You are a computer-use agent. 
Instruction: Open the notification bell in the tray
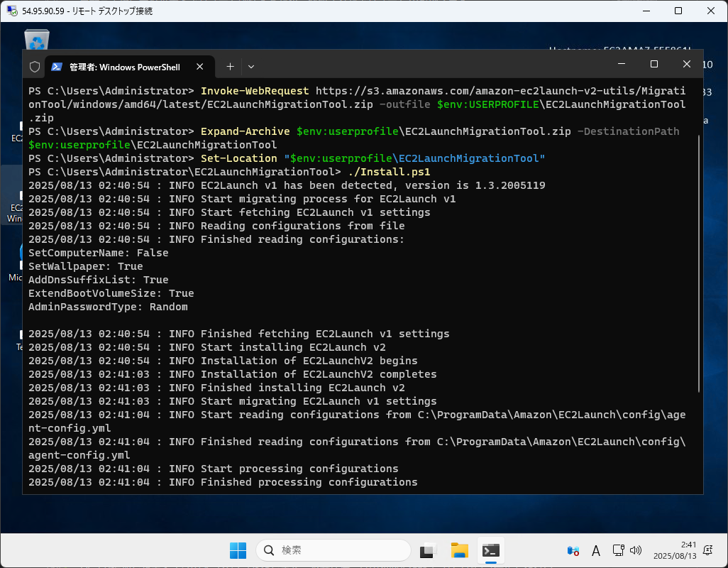[x=707, y=550]
